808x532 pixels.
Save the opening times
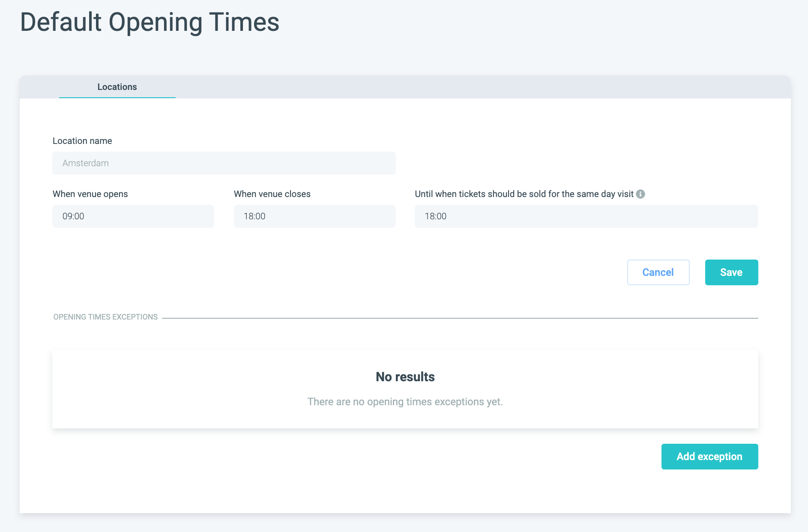pos(731,272)
